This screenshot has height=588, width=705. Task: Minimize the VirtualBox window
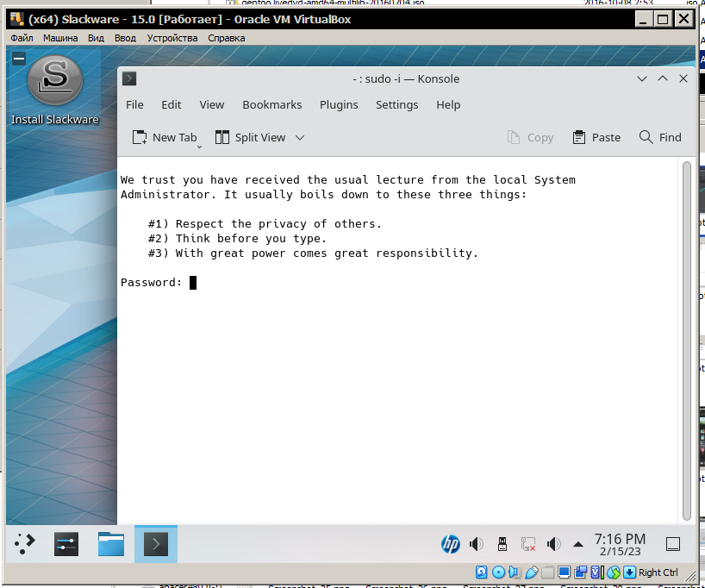tap(644, 19)
